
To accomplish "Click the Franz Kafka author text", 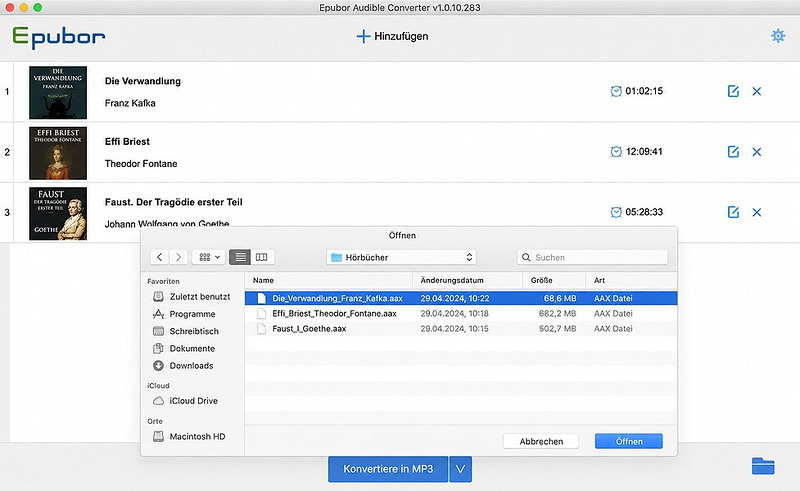I will pyautogui.click(x=130, y=103).
